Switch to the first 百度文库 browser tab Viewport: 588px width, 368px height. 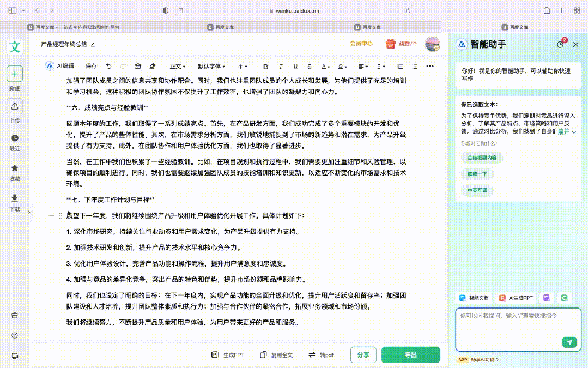pos(74,27)
